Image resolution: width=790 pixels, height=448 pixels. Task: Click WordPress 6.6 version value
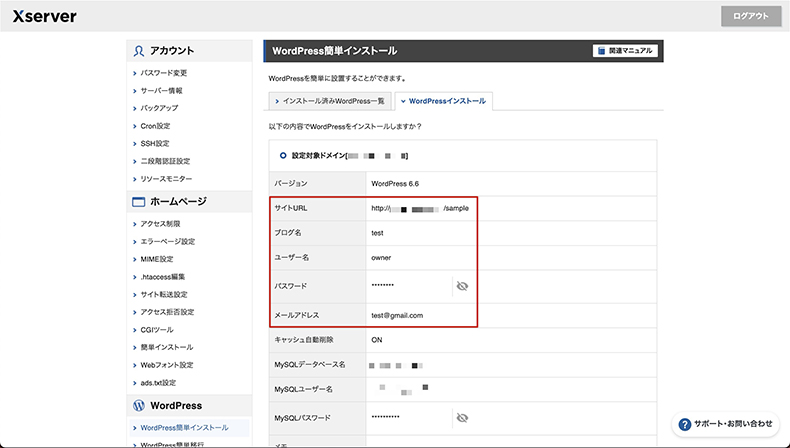click(x=395, y=184)
